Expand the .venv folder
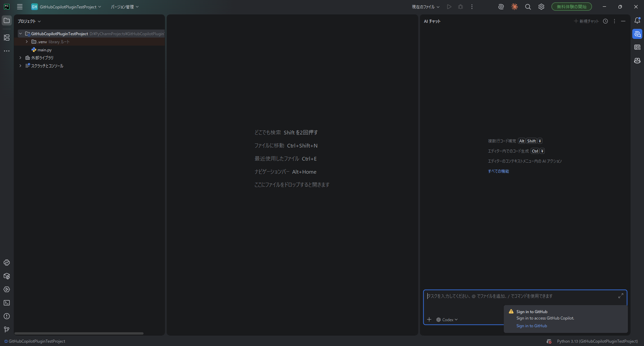Viewport: 644px width, 346px height. (27, 42)
